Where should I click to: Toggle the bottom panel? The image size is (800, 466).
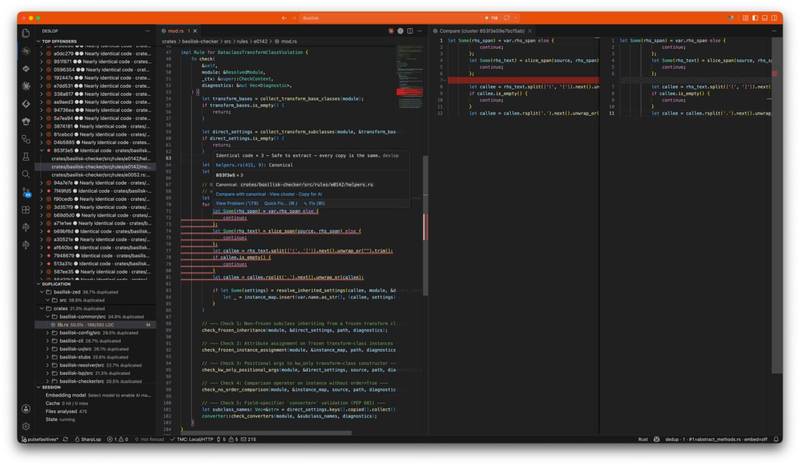[x=765, y=18]
